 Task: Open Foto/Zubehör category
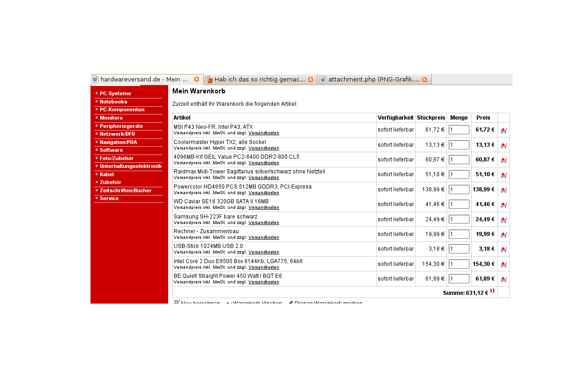(x=117, y=158)
